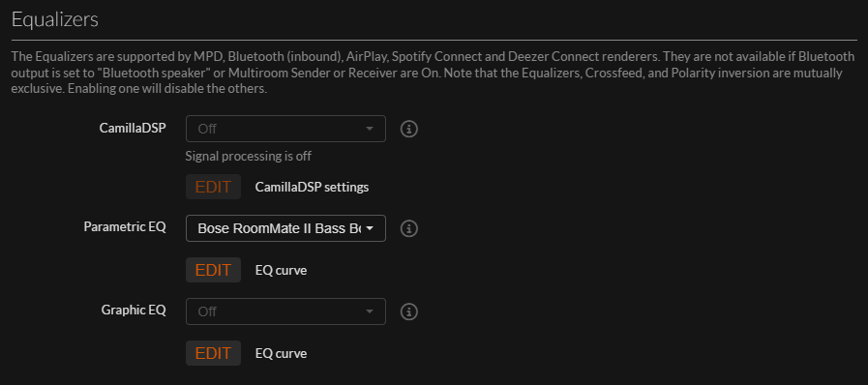Image resolution: width=868 pixels, height=385 pixels.
Task: Open the Graphic EQ dropdown set to Off
Action: click(x=285, y=311)
